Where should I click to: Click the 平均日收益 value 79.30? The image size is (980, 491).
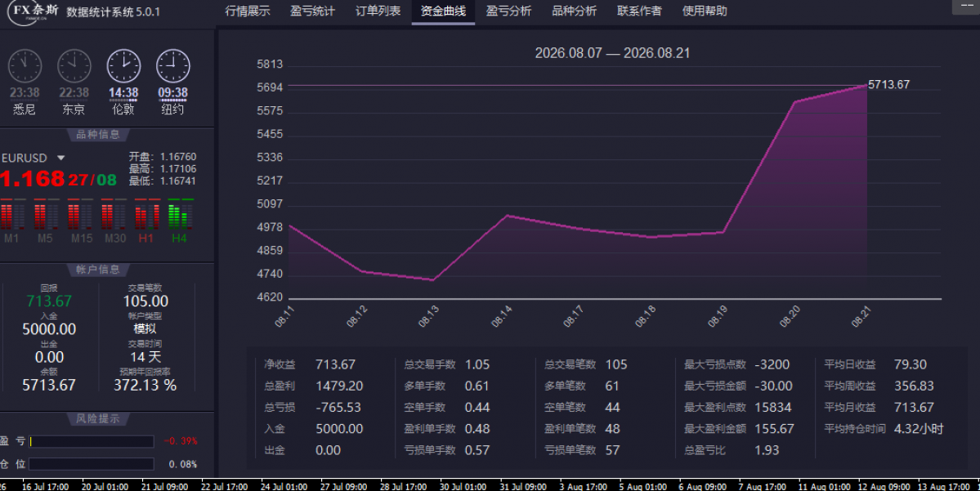pyautogui.click(x=911, y=364)
